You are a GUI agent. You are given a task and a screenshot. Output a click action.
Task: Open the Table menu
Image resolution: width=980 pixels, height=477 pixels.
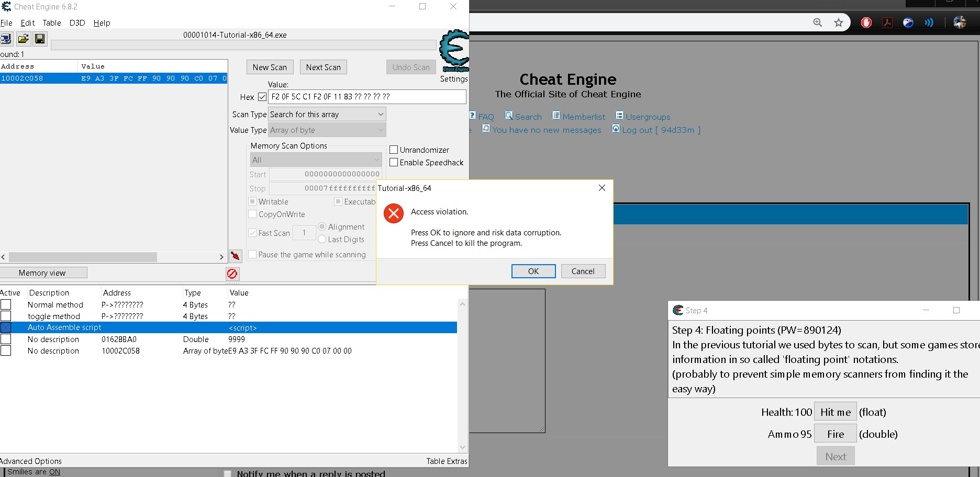click(x=52, y=23)
